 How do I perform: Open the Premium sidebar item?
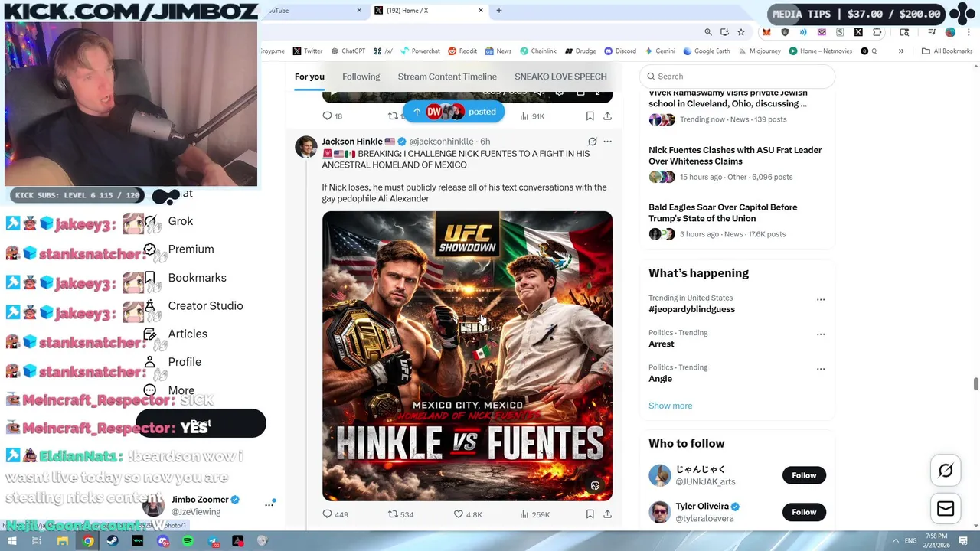(x=179, y=249)
